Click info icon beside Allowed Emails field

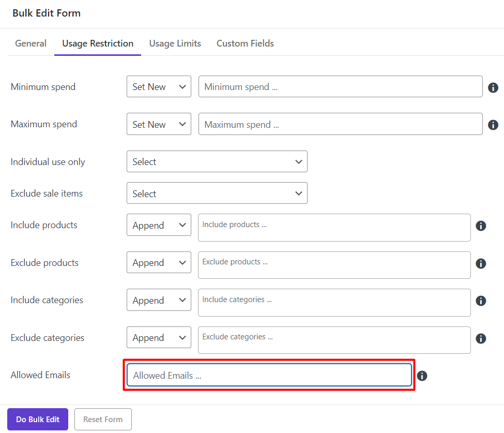(x=422, y=376)
